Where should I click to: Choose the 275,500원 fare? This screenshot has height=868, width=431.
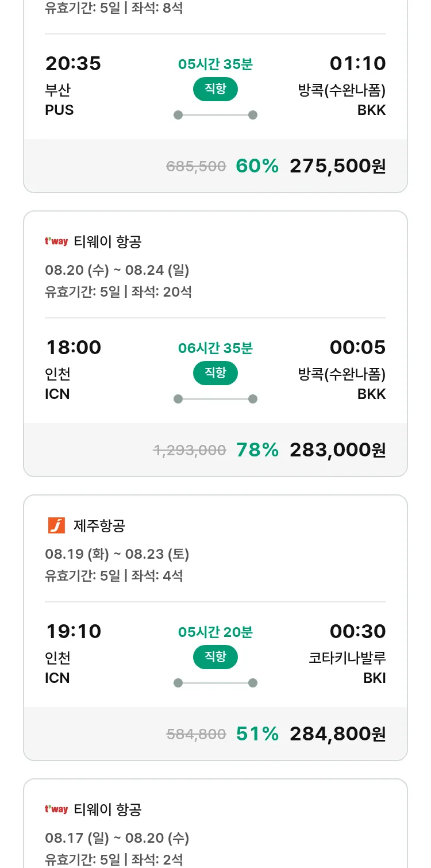(x=337, y=166)
